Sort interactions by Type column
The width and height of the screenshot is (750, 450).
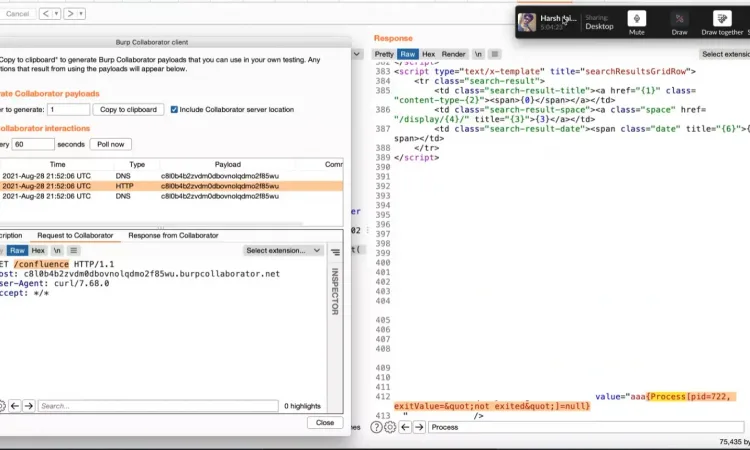(137, 164)
